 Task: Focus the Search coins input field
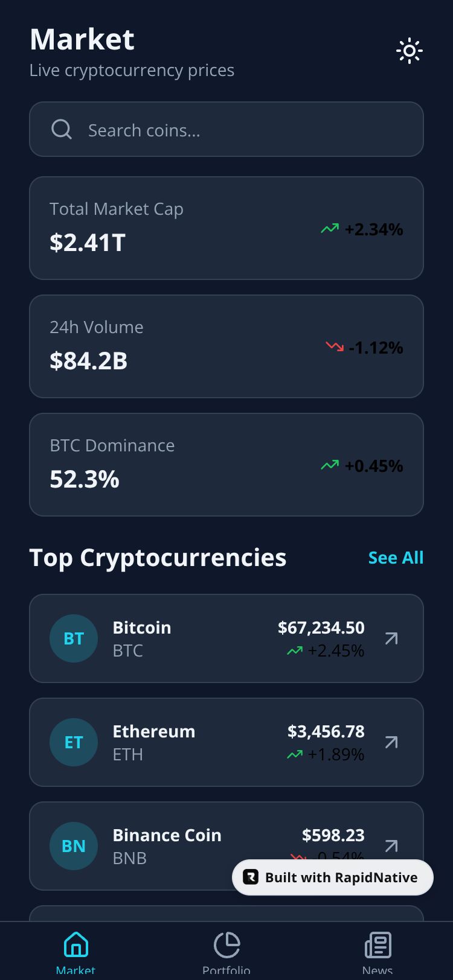pos(242,130)
